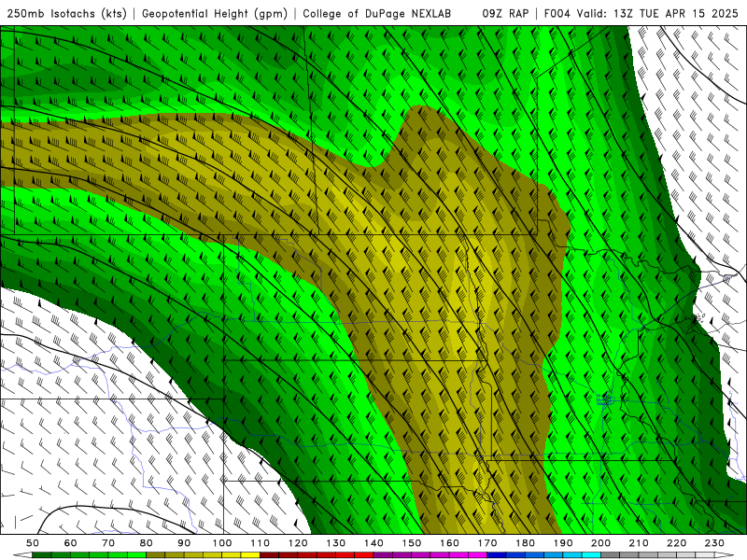Click the 90 value on the color scale
The image size is (747, 560).
[x=184, y=543]
